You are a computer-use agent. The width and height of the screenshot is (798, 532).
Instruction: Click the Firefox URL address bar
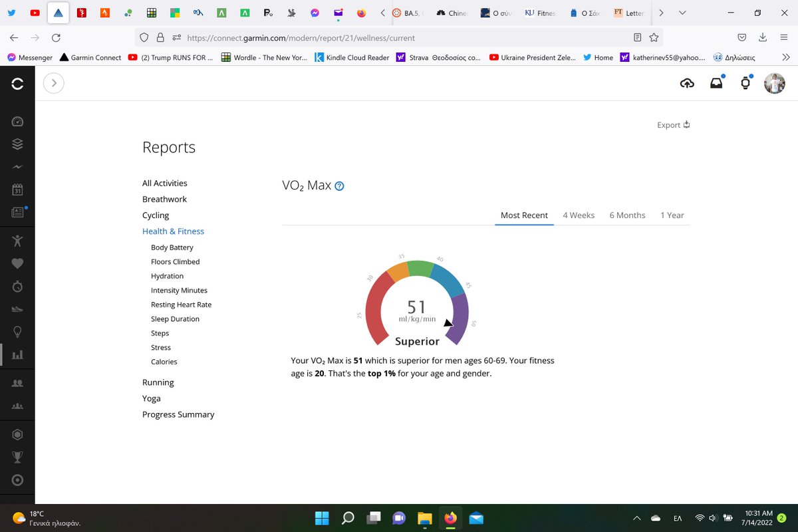[399, 38]
